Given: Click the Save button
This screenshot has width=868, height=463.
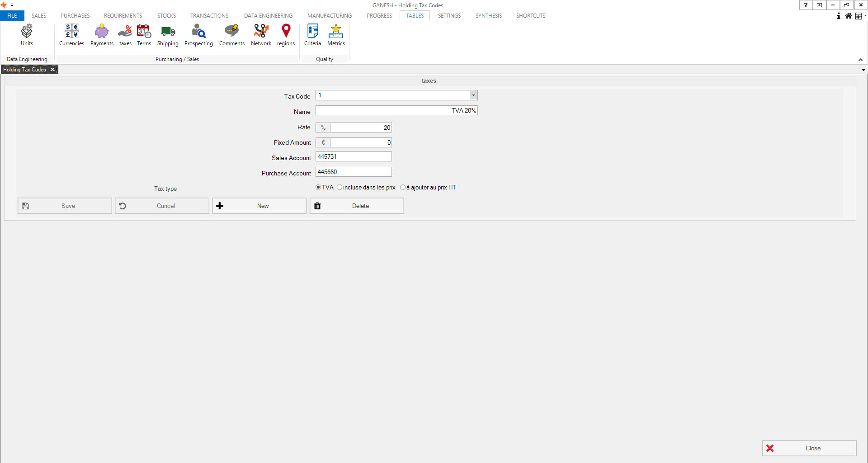Looking at the screenshot, I should [x=65, y=206].
